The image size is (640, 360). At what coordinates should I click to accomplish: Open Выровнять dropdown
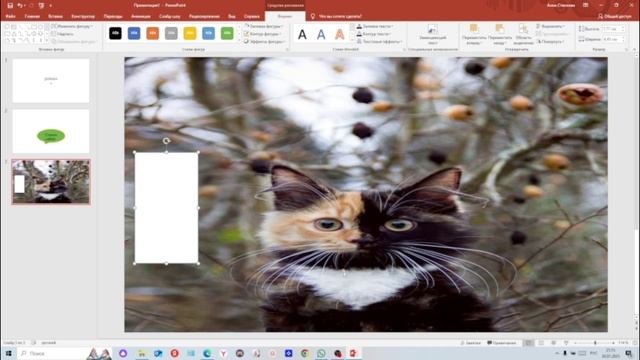coord(550,26)
